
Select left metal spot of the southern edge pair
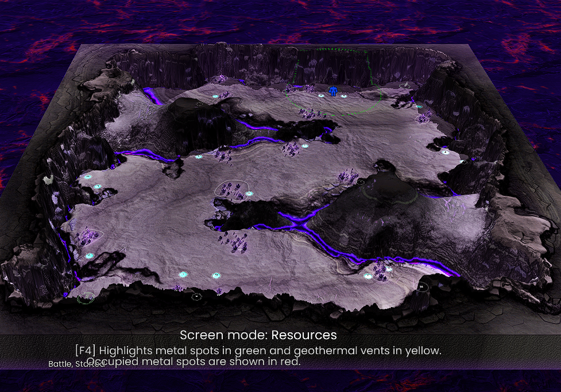click(x=183, y=274)
